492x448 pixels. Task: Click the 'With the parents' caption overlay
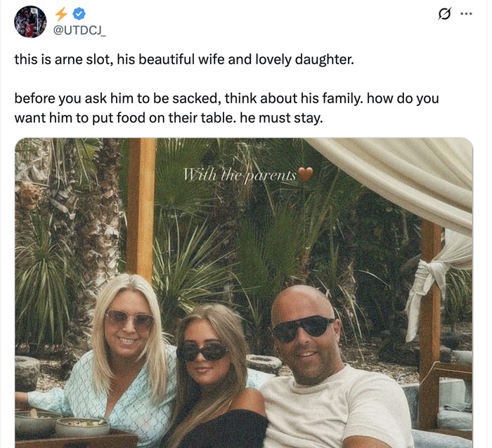[x=240, y=174]
